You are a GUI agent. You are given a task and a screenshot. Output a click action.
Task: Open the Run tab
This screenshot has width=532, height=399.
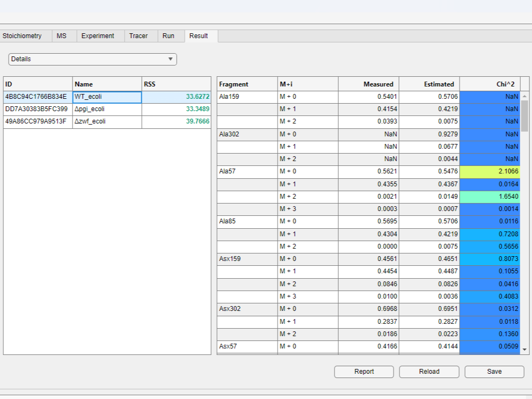(x=169, y=35)
